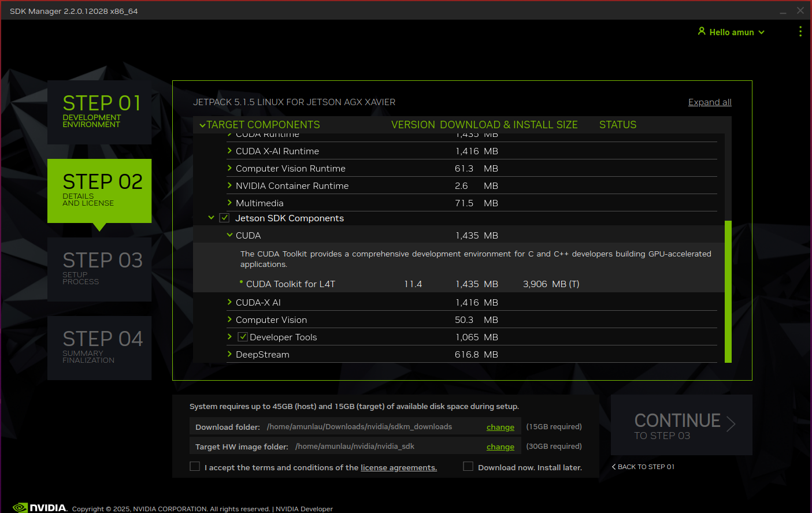Expand the Multimedia row
812x513 pixels.
(229, 203)
